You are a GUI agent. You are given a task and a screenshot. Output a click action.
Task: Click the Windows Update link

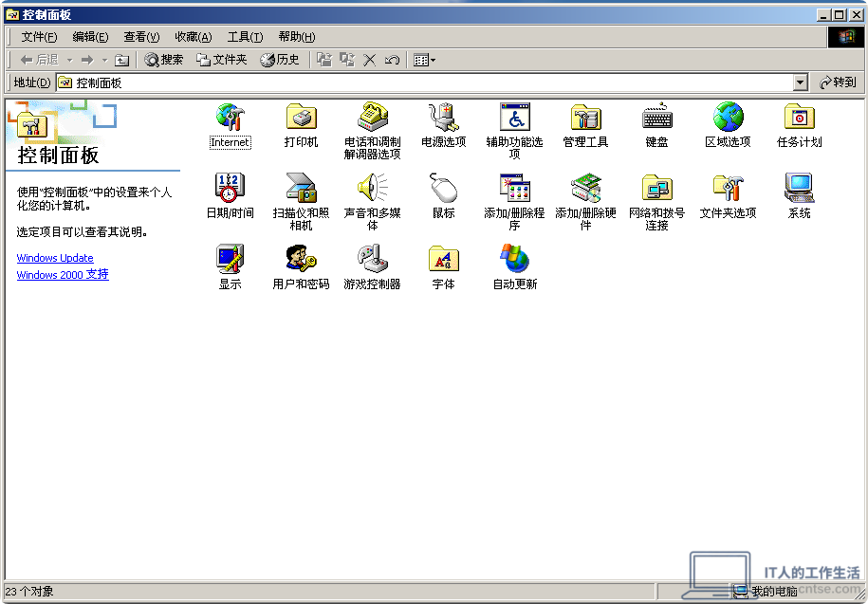[55, 258]
